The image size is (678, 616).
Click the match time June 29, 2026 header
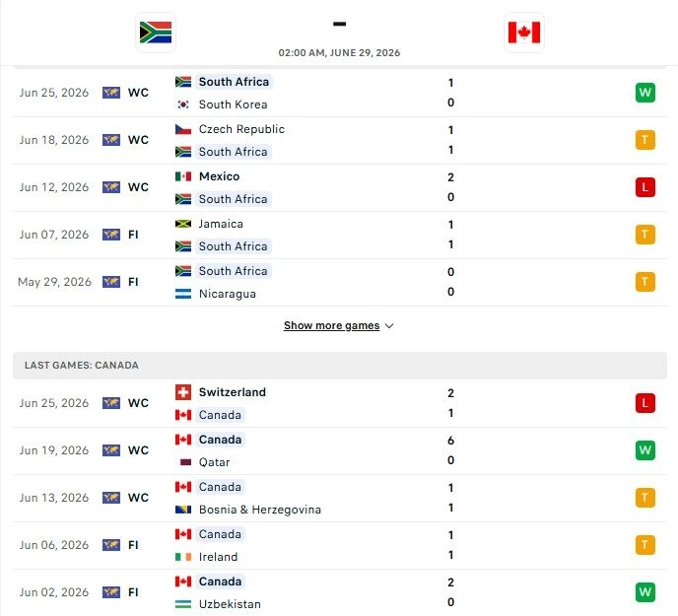coord(339,53)
